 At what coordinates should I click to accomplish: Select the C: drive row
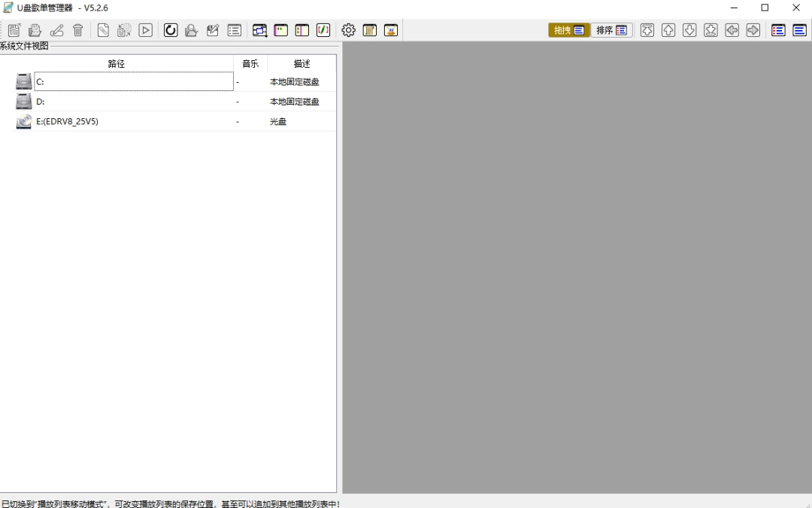134,81
